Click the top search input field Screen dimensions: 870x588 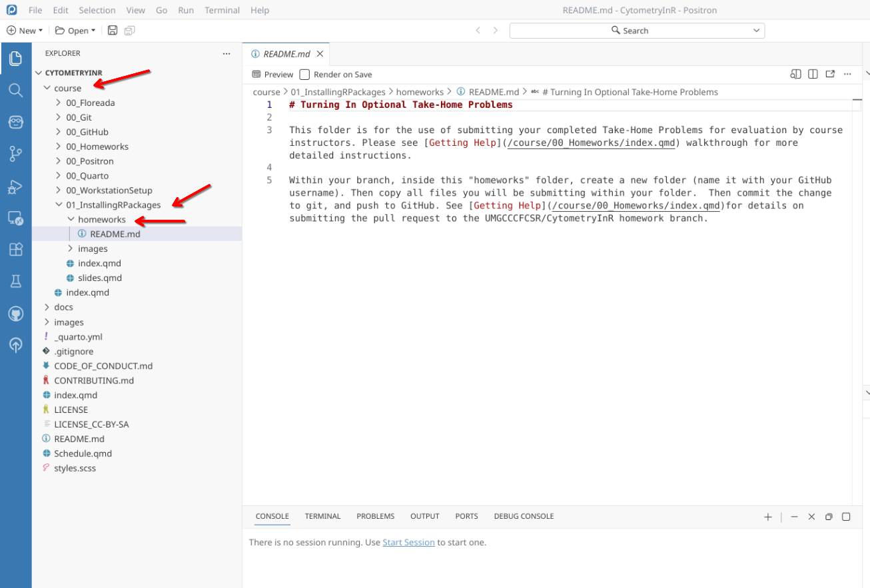(636, 31)
